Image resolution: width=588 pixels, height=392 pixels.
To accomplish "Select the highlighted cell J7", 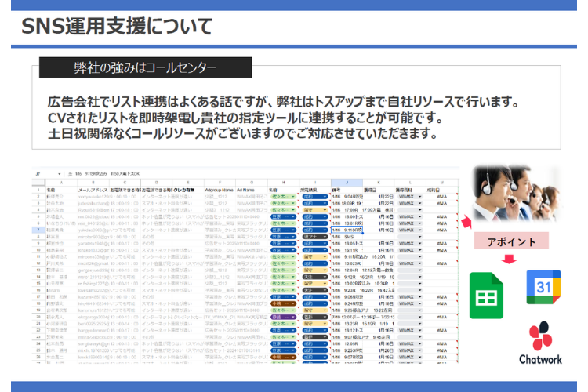I will [346, 230].
